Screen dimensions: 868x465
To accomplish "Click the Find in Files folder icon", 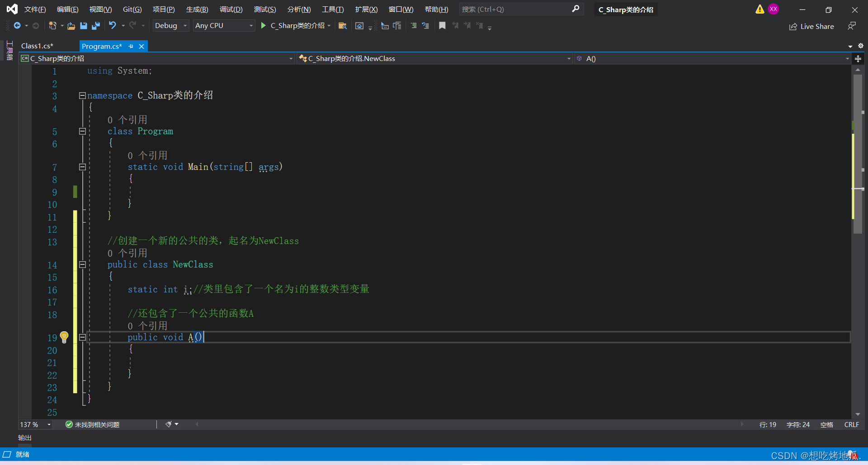I will click(343, 26).
